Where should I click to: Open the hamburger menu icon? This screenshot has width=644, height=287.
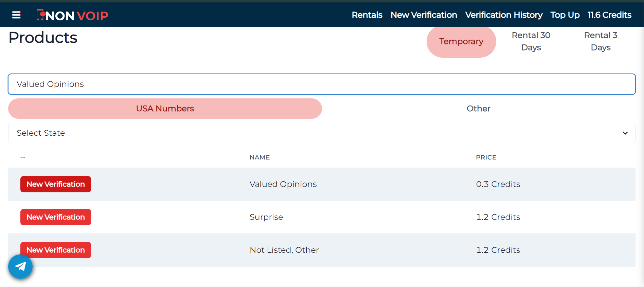(x=16, y=15)
